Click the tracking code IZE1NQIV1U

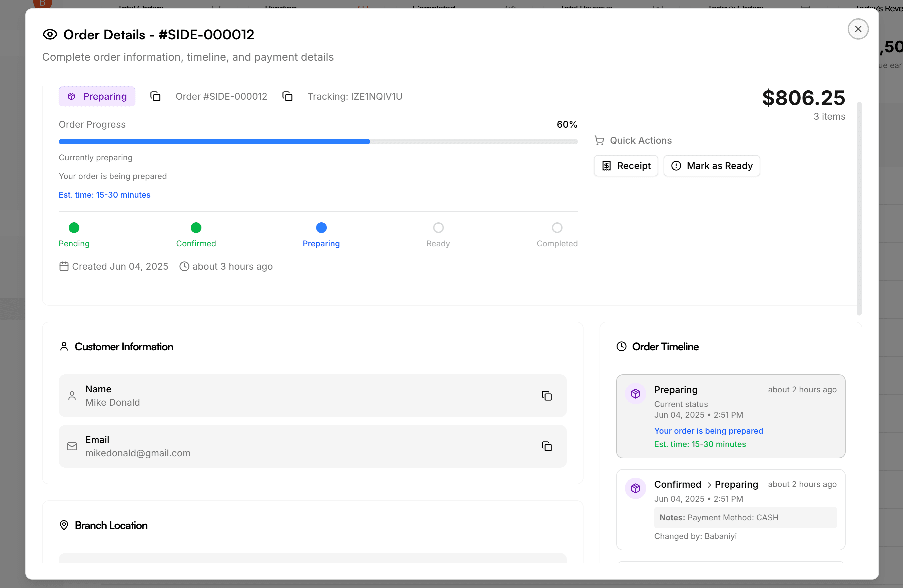point(376,96)
